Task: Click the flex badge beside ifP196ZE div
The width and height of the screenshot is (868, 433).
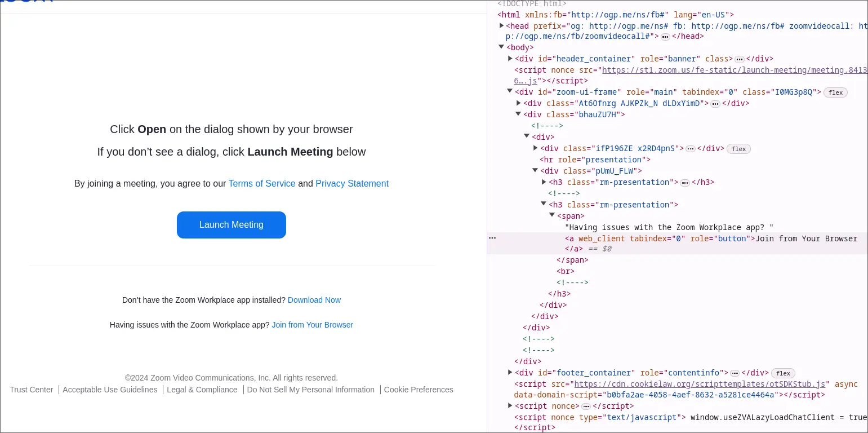Action: (x=738, y=149)
